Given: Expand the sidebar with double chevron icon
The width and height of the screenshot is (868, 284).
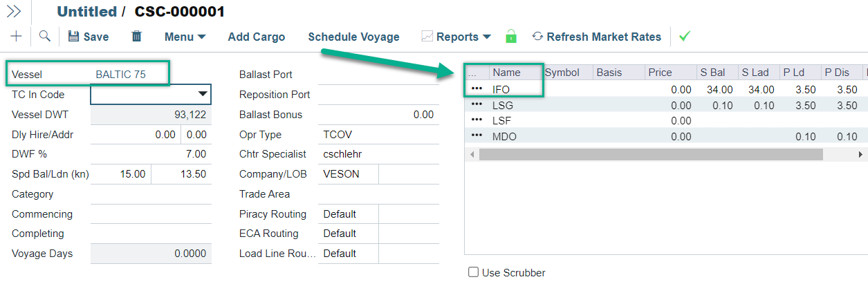Looking at the screenshot, I should [x=13, y=11].
